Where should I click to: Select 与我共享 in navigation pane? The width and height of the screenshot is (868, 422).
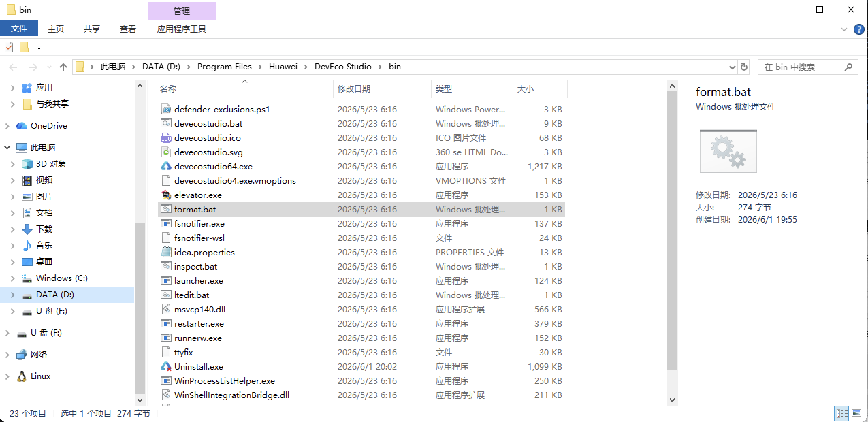pyautogui.click(x=52, y=104)
